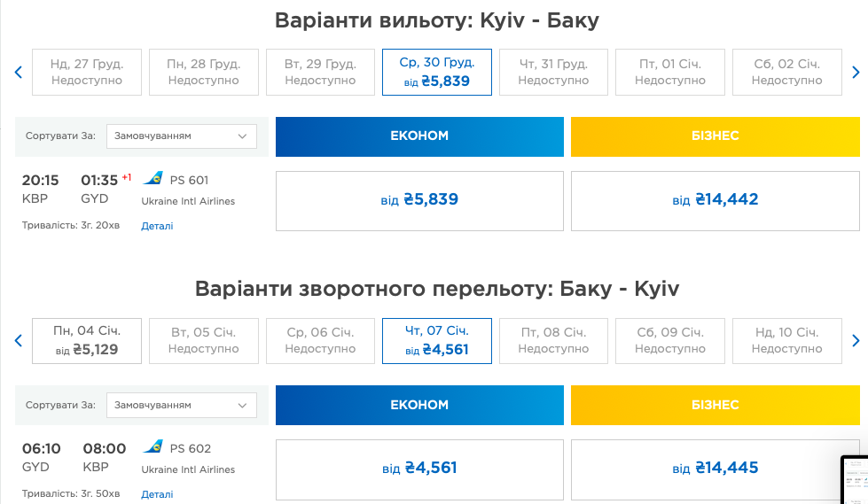Select return date Пн, 04 Січ.
Screen dimensions: 868x504
(x=87, y=340)
